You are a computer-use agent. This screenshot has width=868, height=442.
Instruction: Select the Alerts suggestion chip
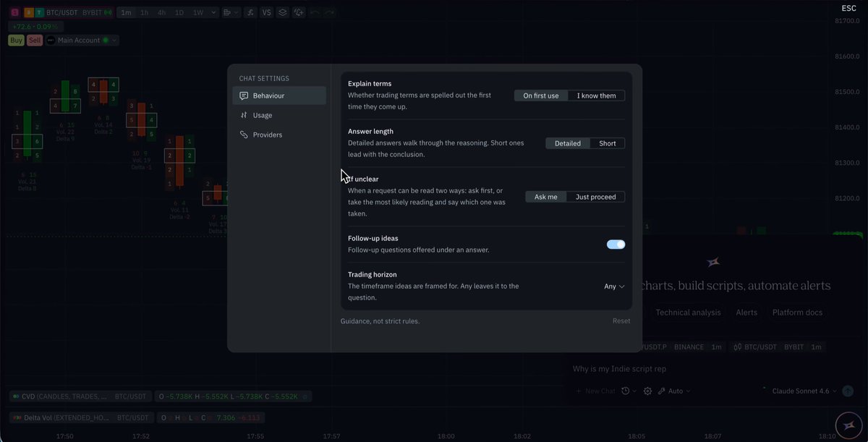click(x=746, y=313)
